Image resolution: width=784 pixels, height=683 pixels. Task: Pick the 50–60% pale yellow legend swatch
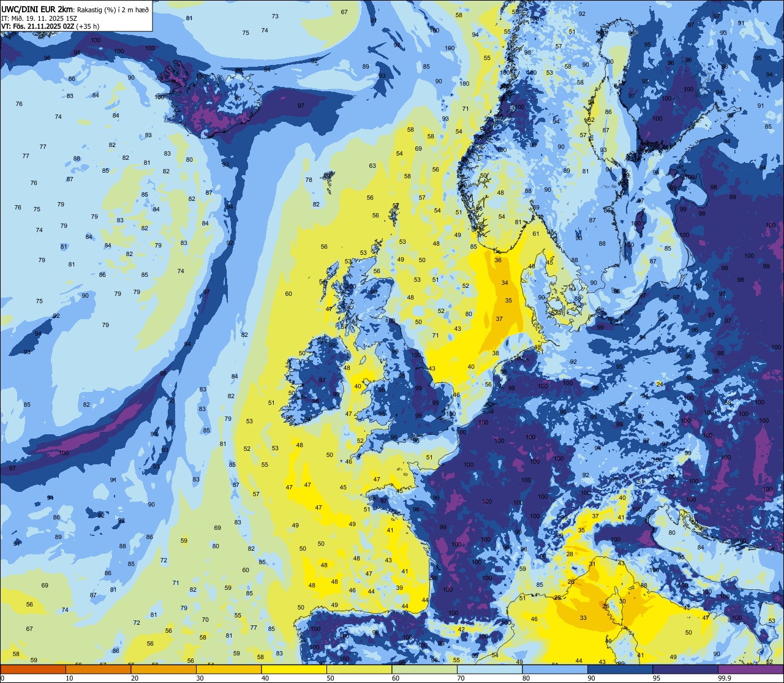click(359, 670)
